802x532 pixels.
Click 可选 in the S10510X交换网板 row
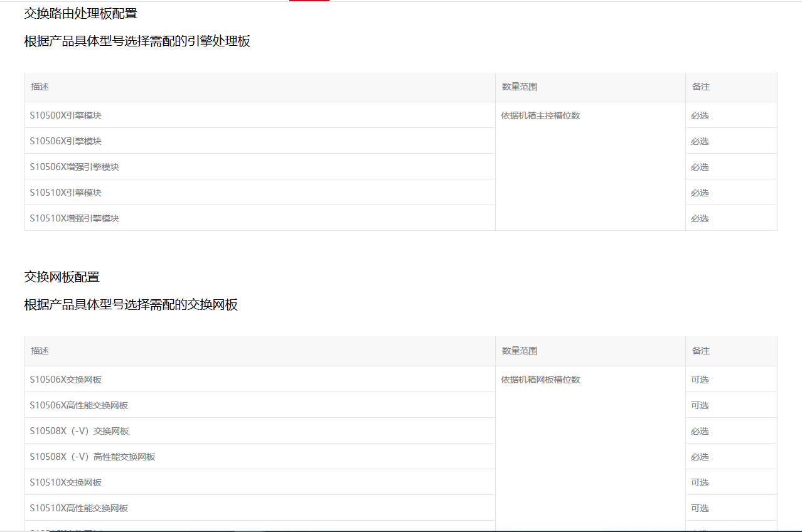coord(700,482)
